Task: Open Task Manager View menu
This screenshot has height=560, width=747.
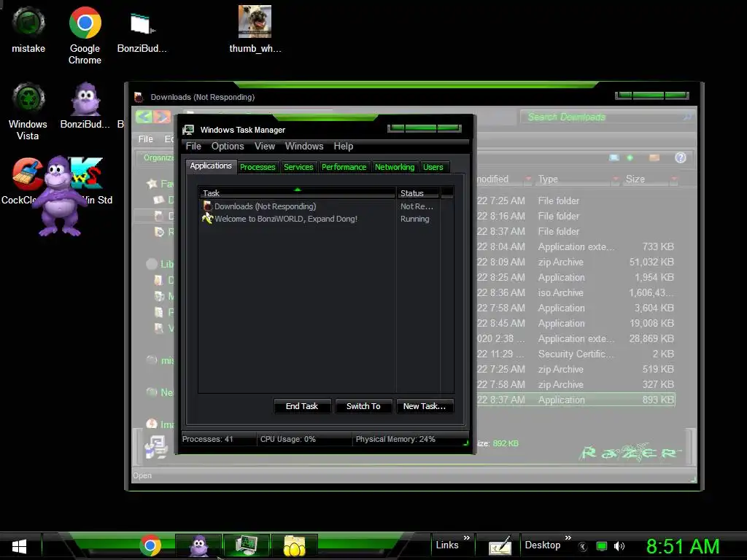Action: (x=265, y=146)
